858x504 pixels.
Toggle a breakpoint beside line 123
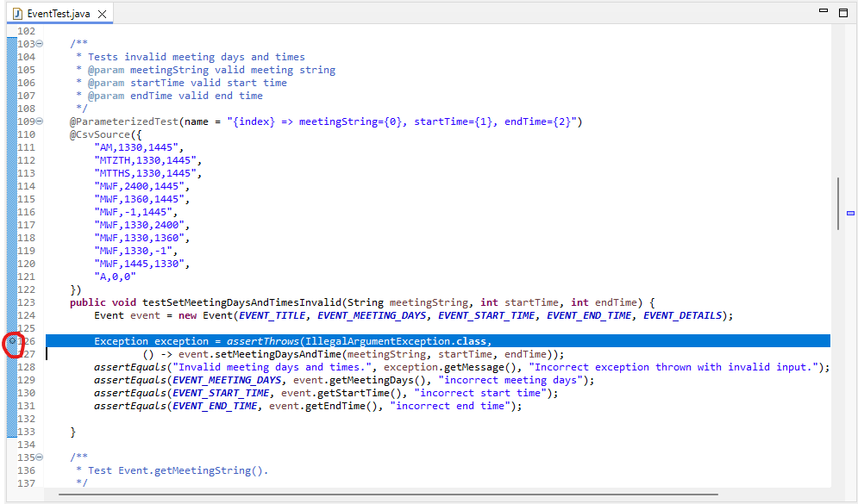point(14,302)
